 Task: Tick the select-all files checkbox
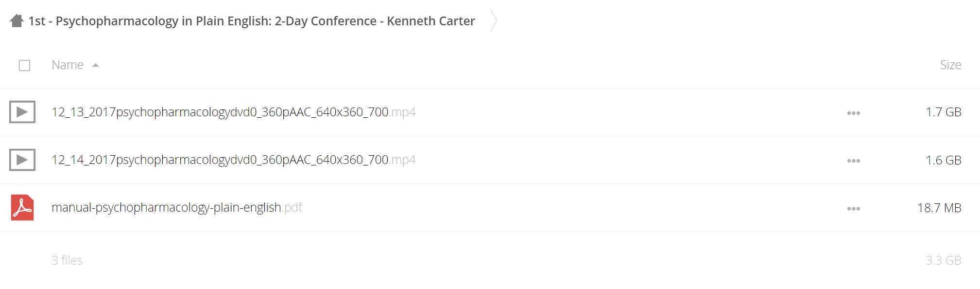pyautogui.click(x=24, y=65)
